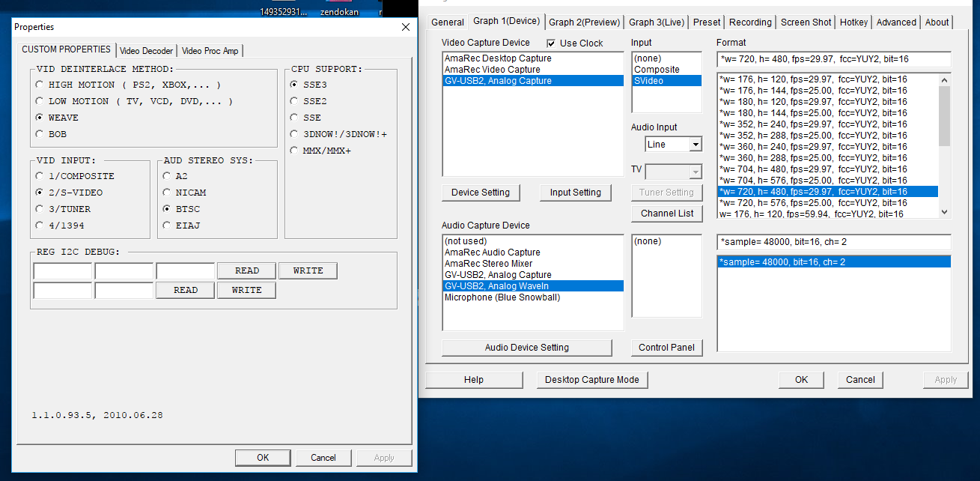Switch to Video Proc Amp tab

(x=210, y=51)
